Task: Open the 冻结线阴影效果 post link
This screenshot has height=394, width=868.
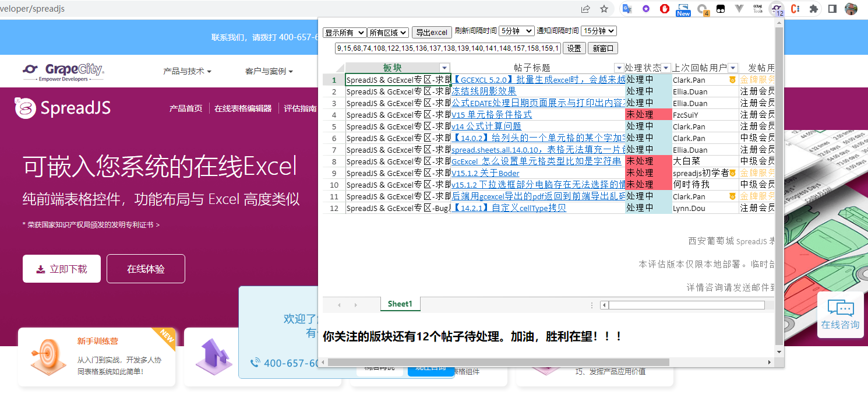Action: (x=484, y=91)
